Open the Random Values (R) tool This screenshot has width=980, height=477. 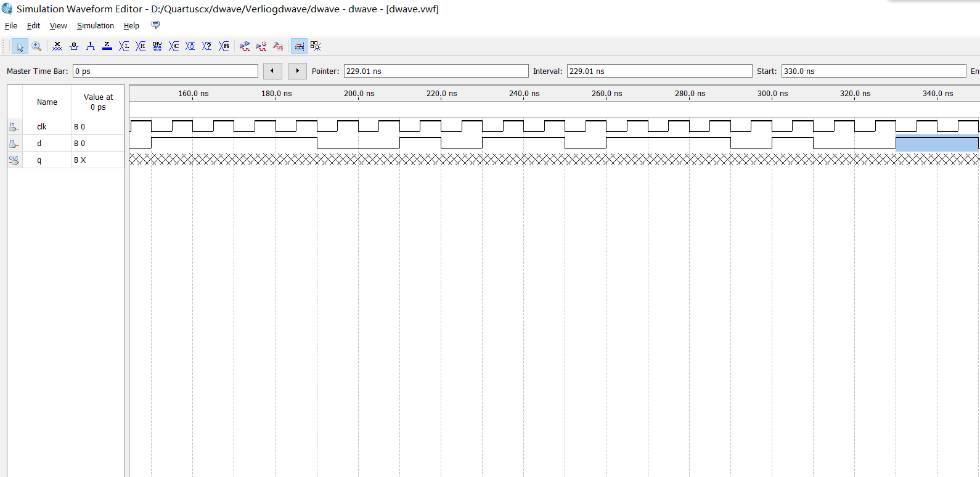pyautogui.click(x=224, y=46)
